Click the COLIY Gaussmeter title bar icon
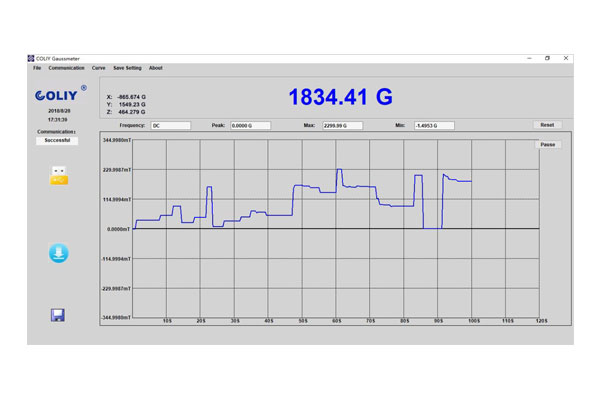 click(30, 58)
